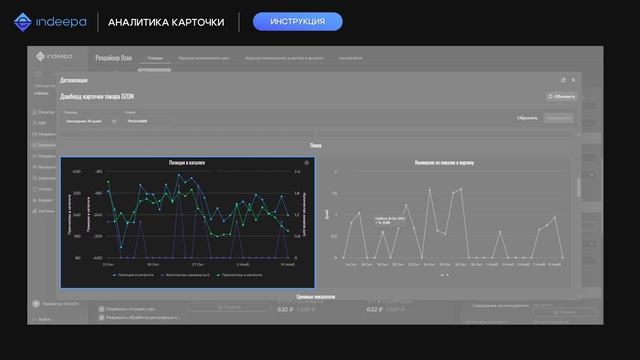Screen dimensions: 640x360
Task: Open the eighth sidebar menu item
Action: pyautogui.click(x=42, y=189)
